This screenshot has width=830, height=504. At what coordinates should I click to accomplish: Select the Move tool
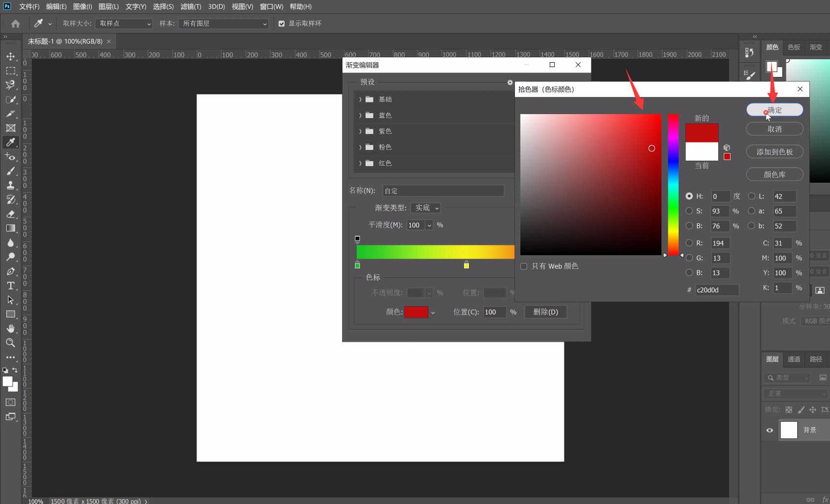tap(10, 56)
